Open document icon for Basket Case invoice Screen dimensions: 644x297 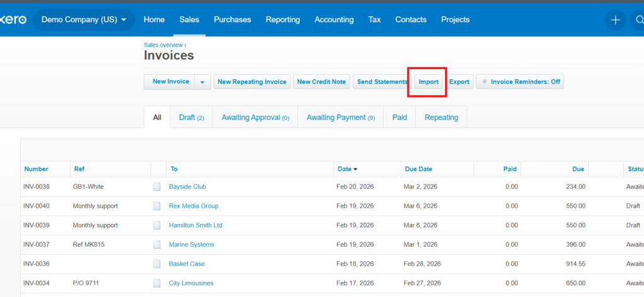pyautogui.click(x=157, y=264)
